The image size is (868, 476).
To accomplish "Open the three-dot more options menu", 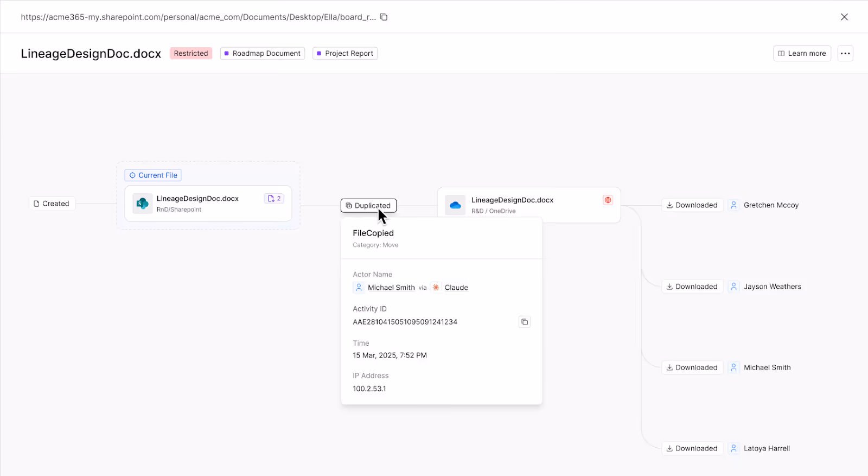I will click(845, 53).
